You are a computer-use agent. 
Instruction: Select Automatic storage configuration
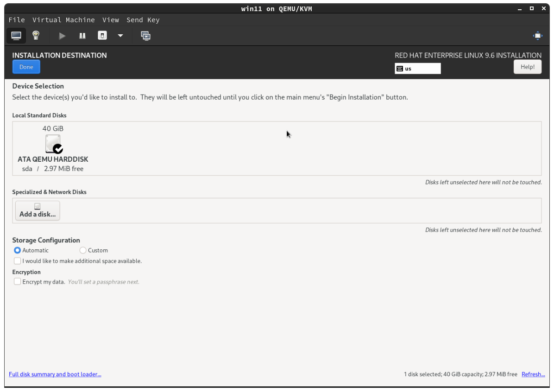[x=31, y=250]
